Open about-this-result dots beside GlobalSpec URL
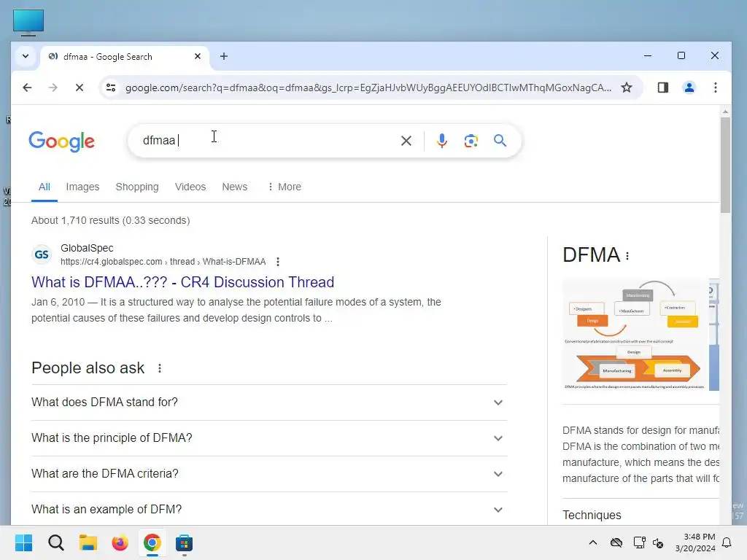The width and height of the screenshot is (747, 560). click(x=278, y=262)
